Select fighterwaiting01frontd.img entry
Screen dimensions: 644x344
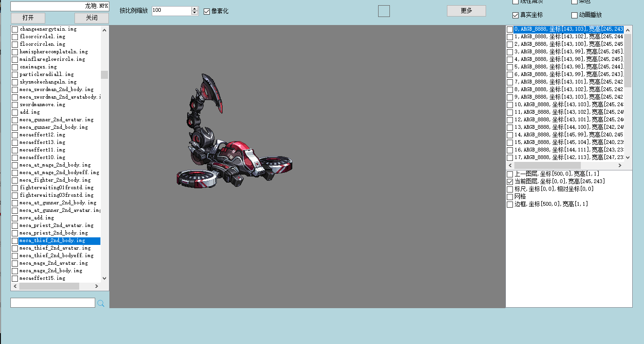click(57, 188)
